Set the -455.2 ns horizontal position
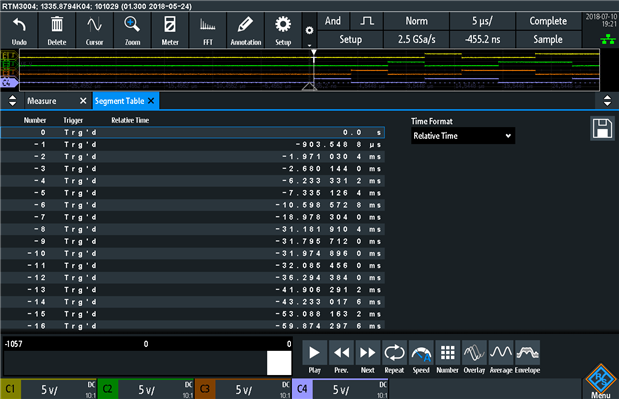 (x=482, y=39)
